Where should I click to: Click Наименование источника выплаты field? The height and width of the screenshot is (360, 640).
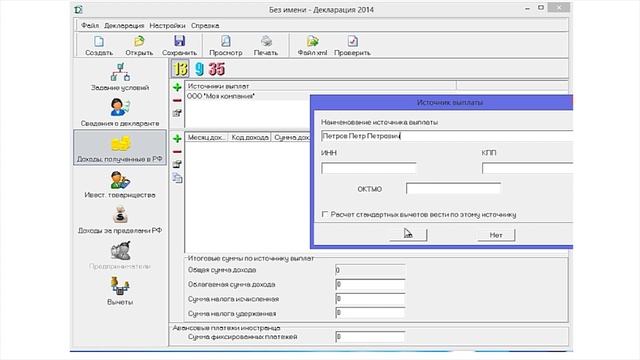tap(447, 136)
